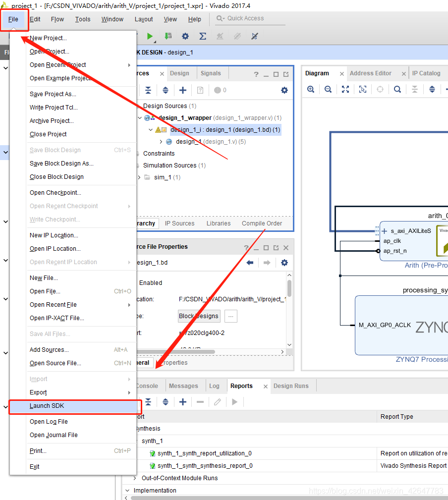Switch to Design Runs tab
The image size is (448, 500).
click(291, 386)
